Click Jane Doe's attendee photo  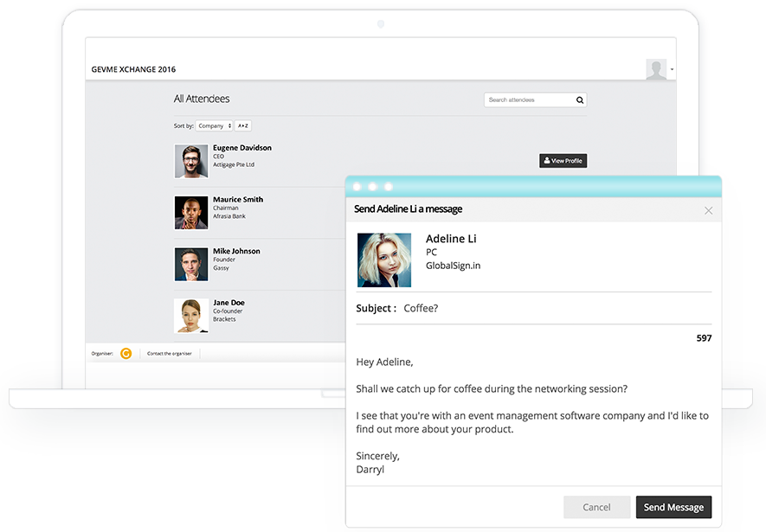[x=191, y=315]
